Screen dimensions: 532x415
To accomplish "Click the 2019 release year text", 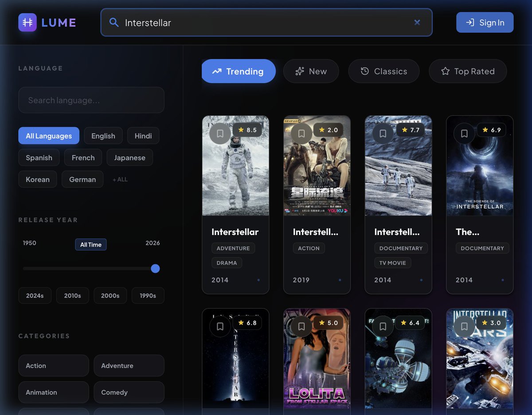I will pos(301,280).
